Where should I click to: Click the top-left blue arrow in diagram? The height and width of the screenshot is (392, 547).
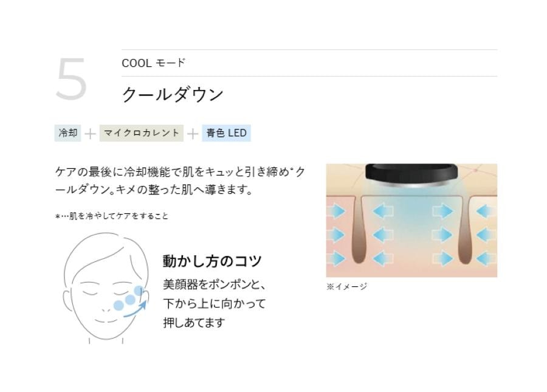[x=335, y=211]
